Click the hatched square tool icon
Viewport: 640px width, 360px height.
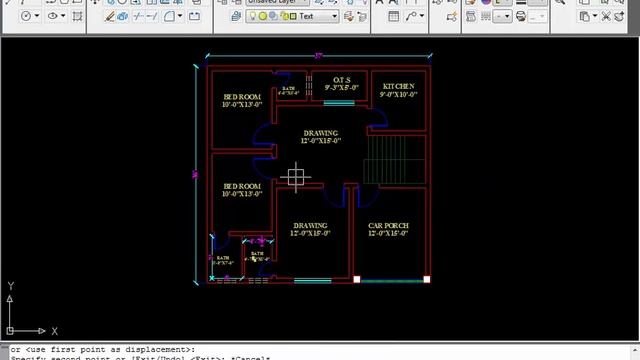(x=77, y=16)
